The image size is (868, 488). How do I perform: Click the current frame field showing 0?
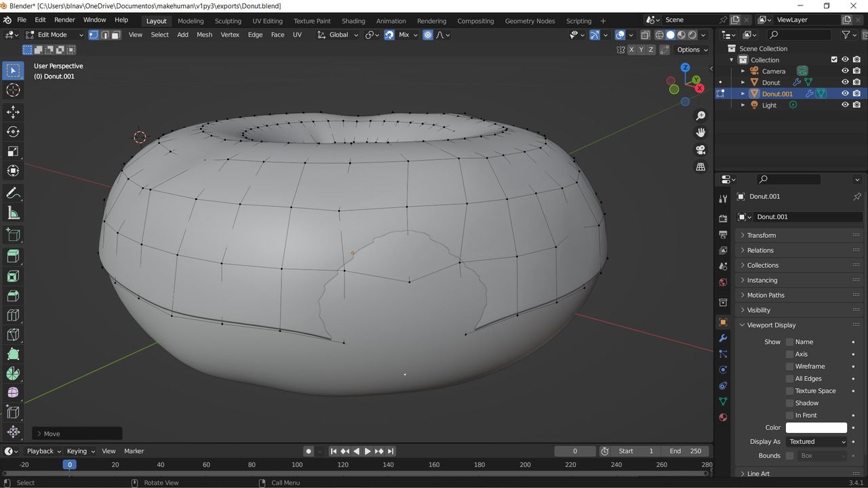(575, 451)
